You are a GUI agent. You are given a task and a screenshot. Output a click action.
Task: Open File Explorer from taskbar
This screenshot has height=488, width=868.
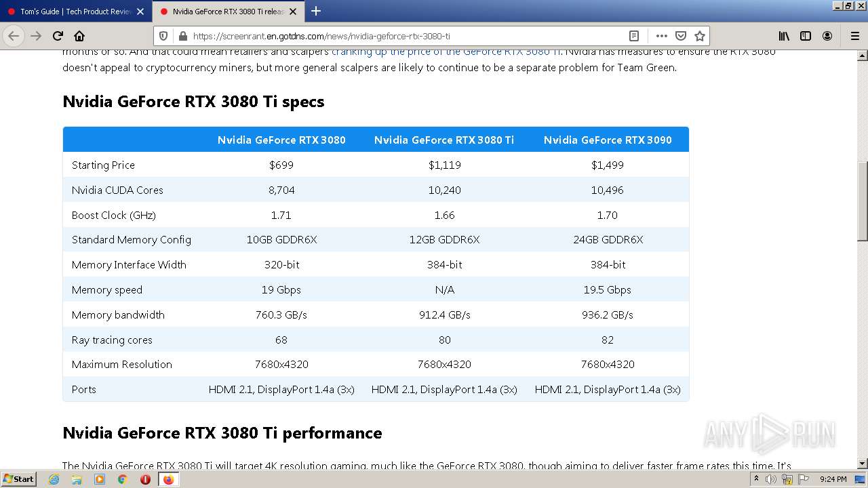(x=77, y=479)
